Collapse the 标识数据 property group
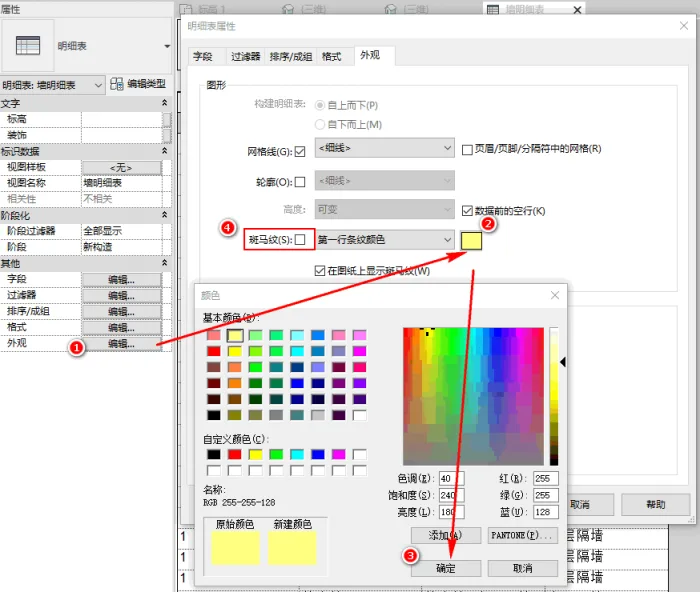 [x=164, y=151]
